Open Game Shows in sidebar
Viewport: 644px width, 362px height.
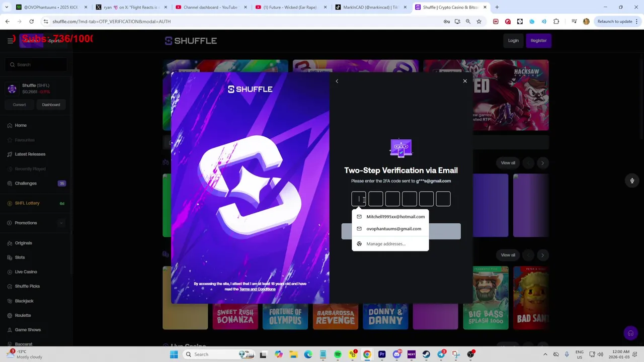(x=28, y=330)
